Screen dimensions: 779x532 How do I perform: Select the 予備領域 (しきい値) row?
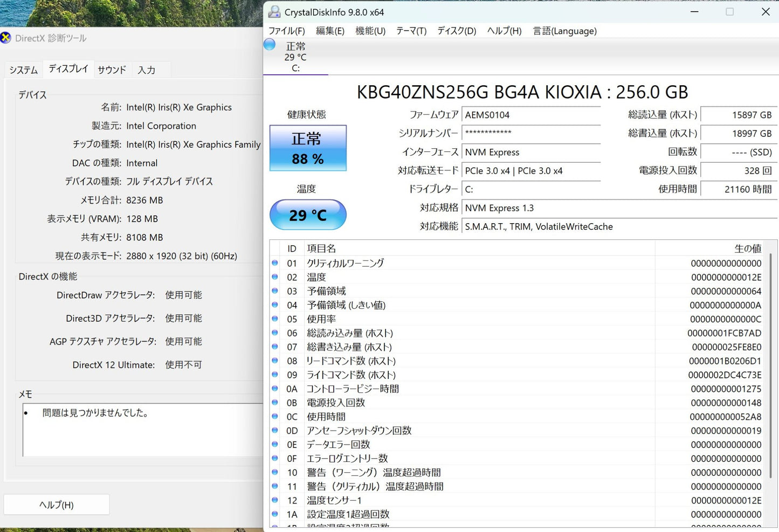pos(518,305)
